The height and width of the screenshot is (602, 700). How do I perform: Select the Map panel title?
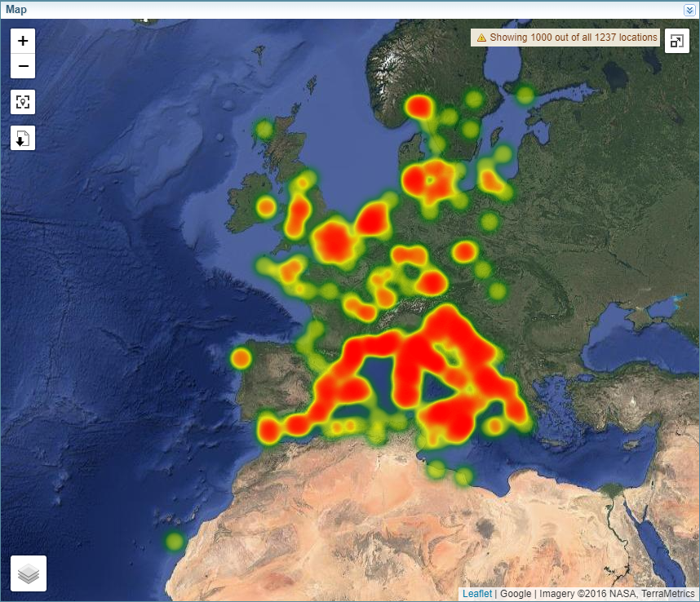(16, 10)
